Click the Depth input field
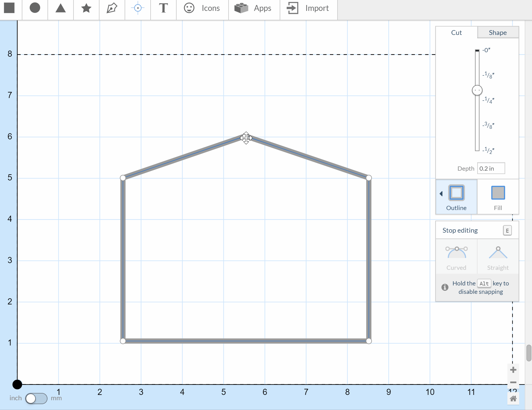 491,168
